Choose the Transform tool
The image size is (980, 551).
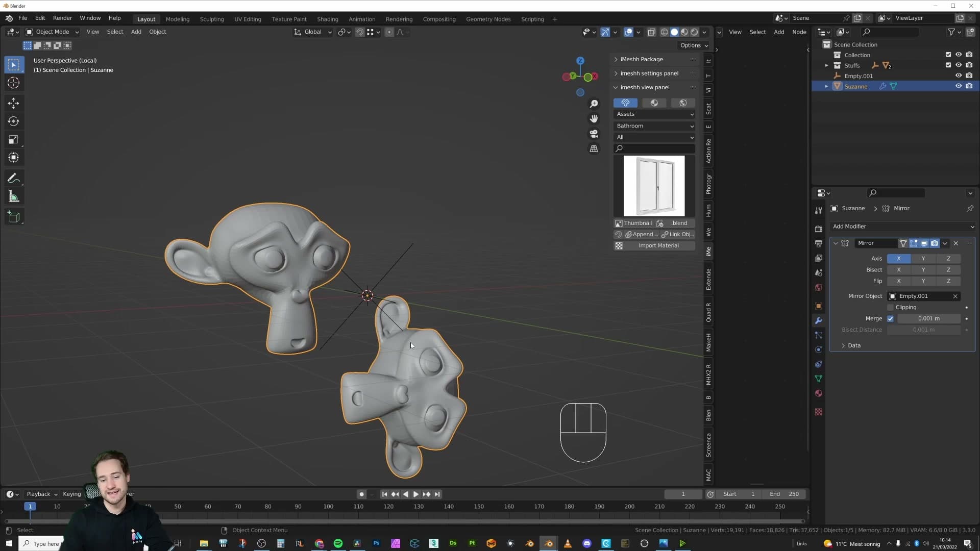14,158
